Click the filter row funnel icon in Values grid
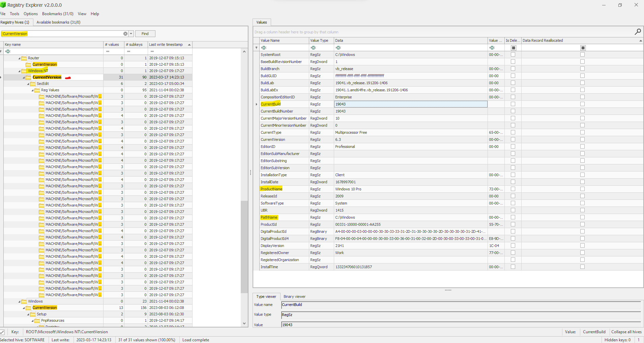644x343 pixels. (x=257, y=48)
